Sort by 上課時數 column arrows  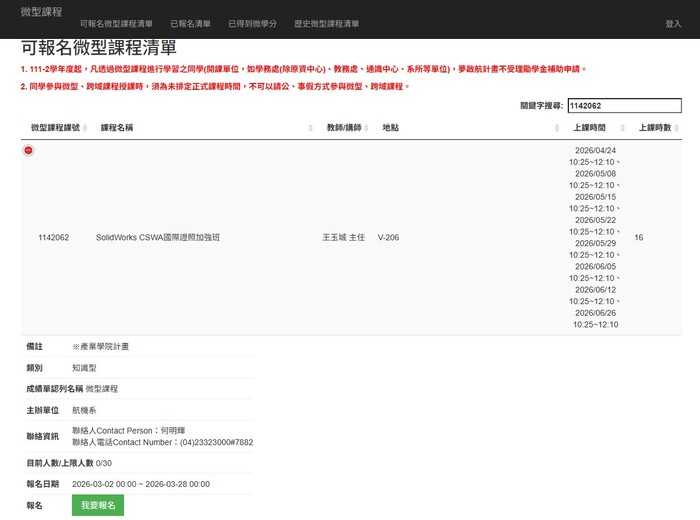point(677,128)
